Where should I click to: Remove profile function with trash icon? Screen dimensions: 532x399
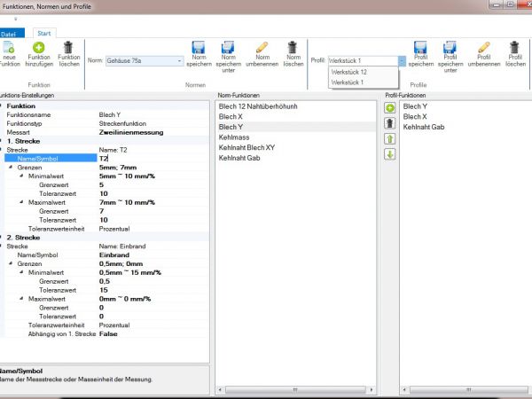pos(390,123)
